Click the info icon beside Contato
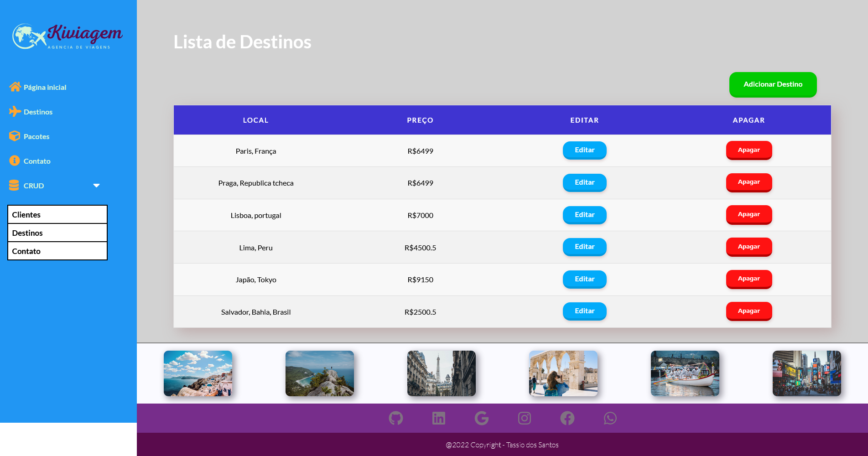 (x=14, y=161)
